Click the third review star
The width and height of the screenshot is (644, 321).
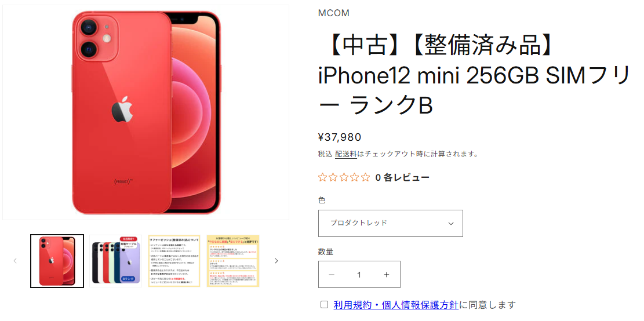click(x=344, y=177)
